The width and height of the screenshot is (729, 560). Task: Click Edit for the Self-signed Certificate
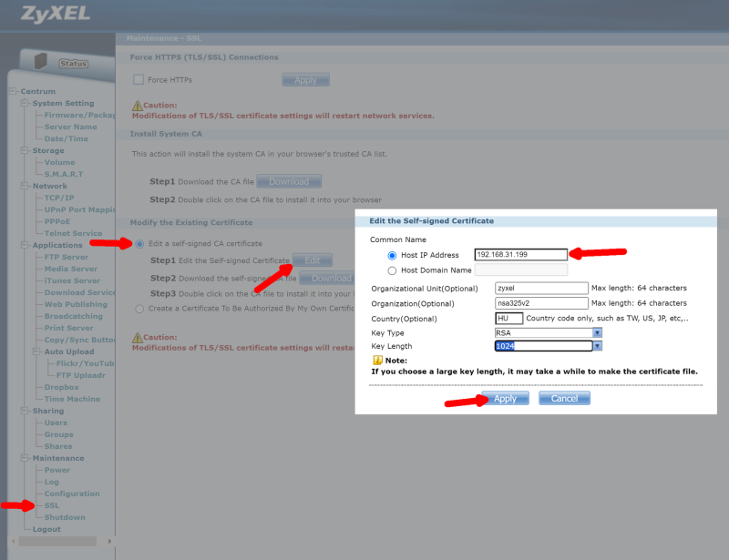tap(313, 260)
